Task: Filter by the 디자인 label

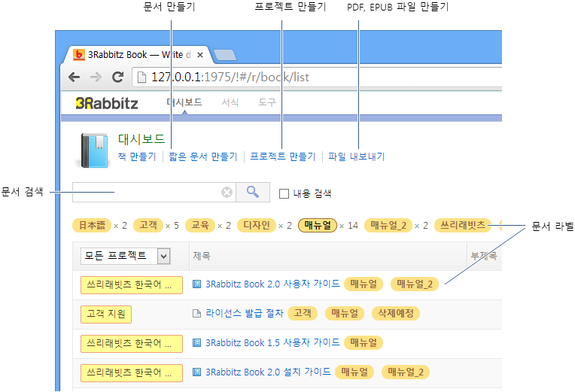Action: click(257, 225)
